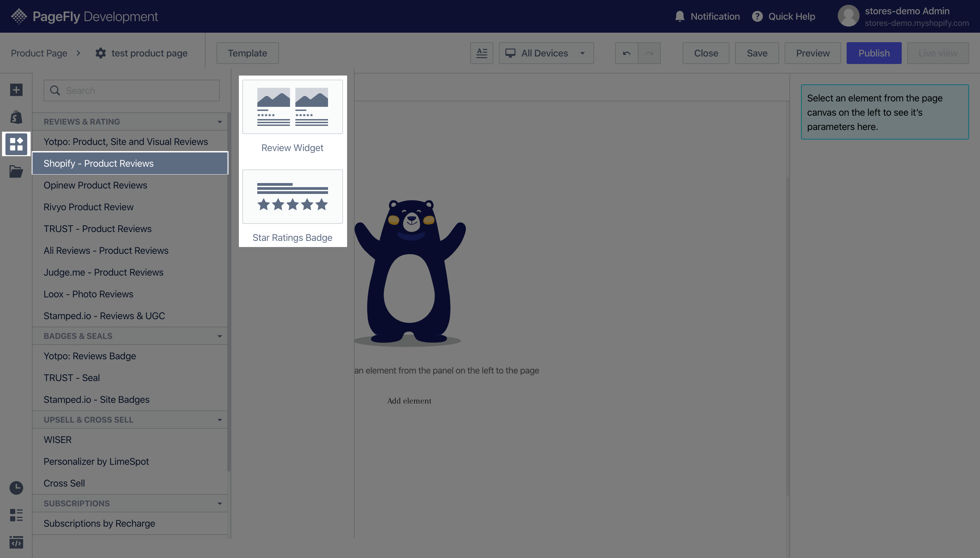Select Loox - Photo Reviews
980x558 pixels.
[x=130, y=294]
